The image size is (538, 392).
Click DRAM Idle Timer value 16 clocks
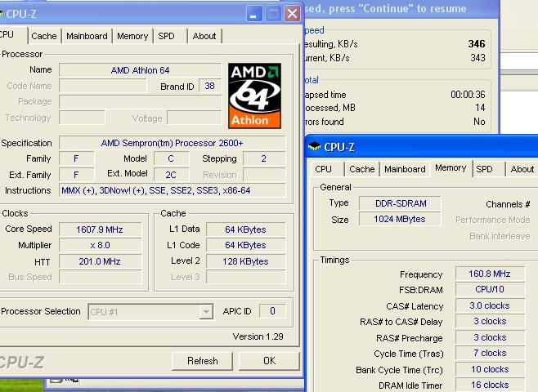point(490,385)
